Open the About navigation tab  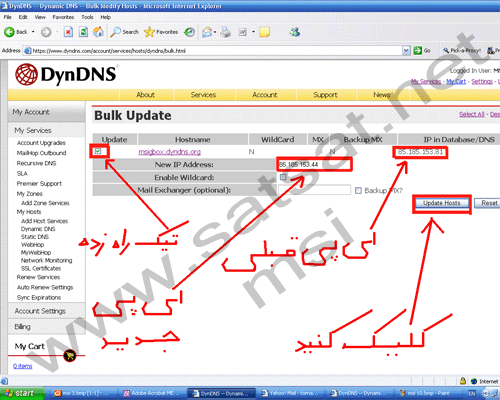[145, 95]
